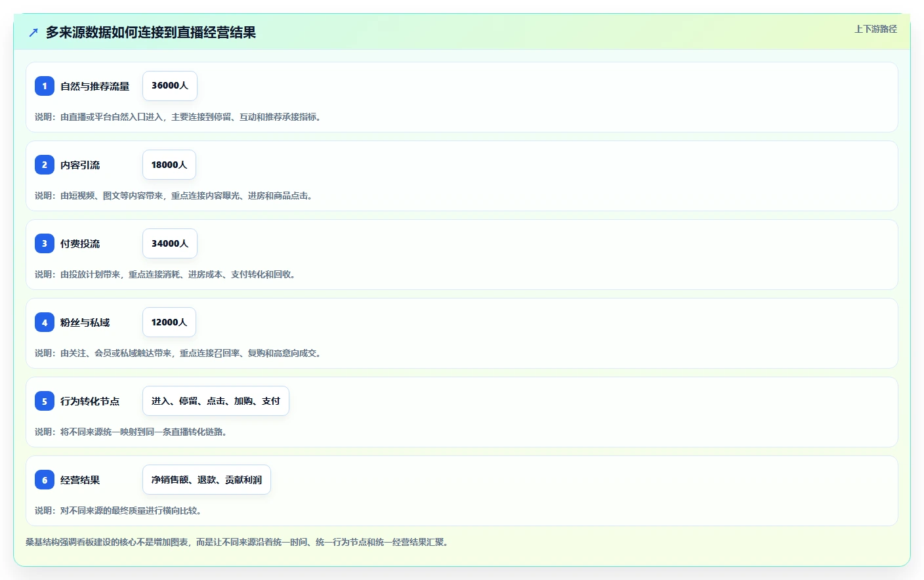Click the description starting 由关注、会员或私域触达带来

178,353
